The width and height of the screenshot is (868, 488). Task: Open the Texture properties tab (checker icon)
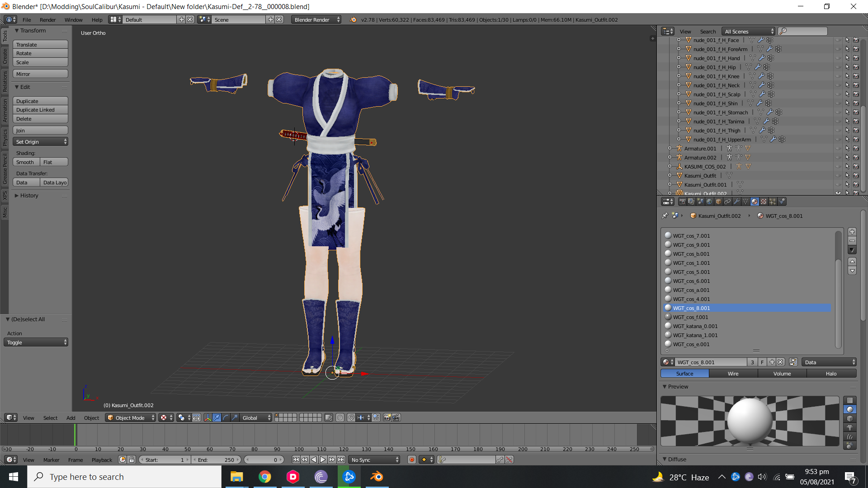764,202
